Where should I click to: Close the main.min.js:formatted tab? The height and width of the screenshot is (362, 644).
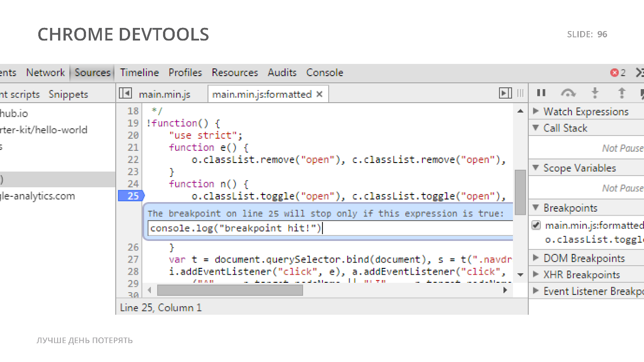319,94
